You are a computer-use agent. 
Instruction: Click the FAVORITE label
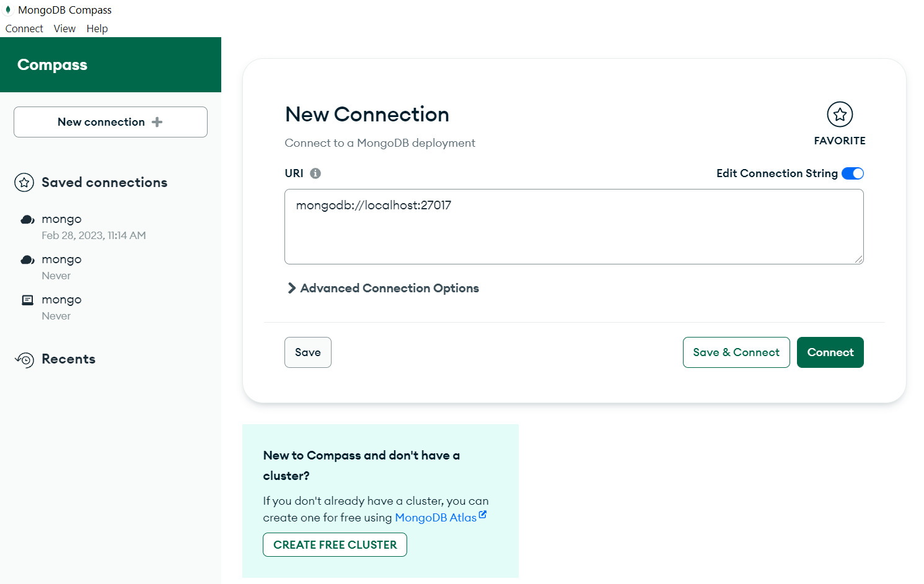pyautogui.click(x=840, y=141)
